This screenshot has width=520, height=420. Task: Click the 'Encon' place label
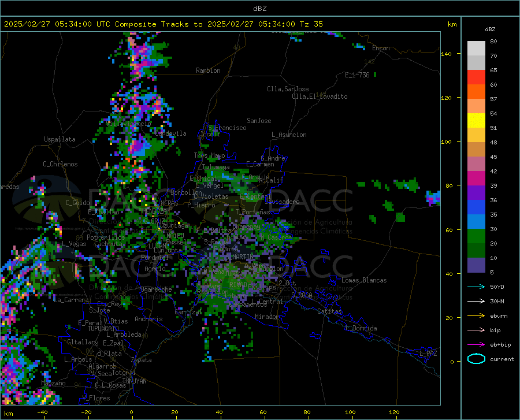point(381,48)
